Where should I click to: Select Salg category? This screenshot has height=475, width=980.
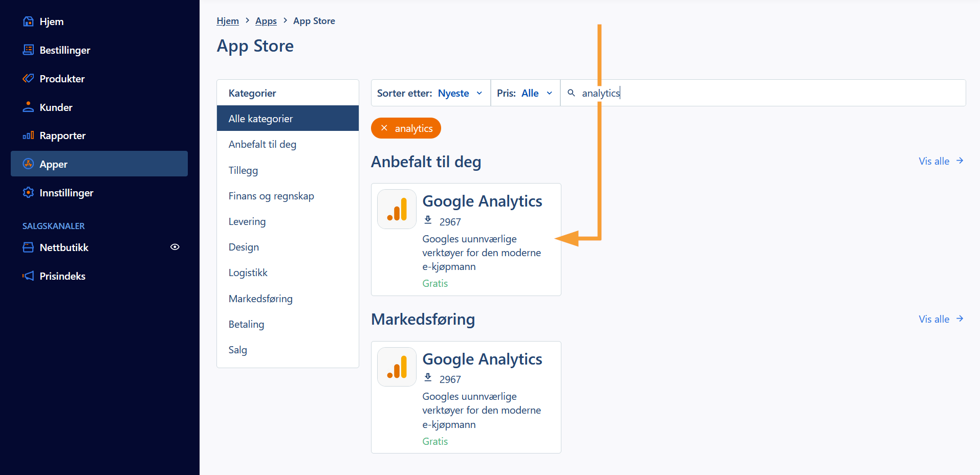pos(288,350)
